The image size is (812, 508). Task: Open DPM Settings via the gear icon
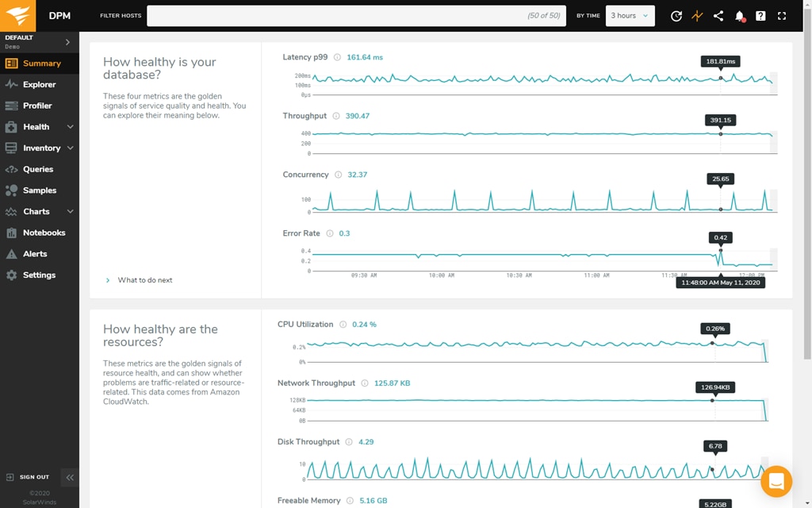click(40, 275)
